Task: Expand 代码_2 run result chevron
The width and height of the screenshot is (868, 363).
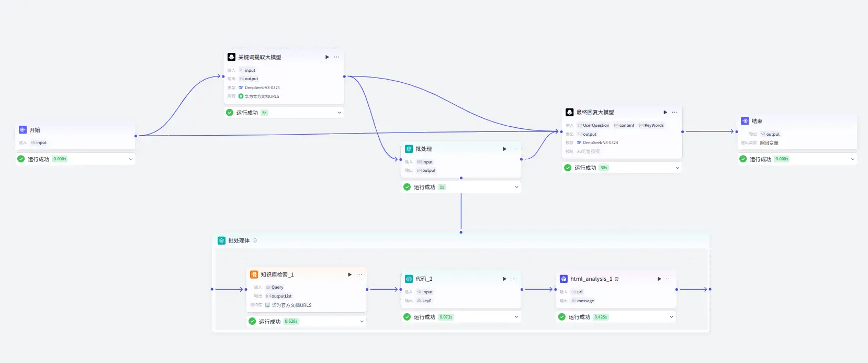Action: pos(516,317)
